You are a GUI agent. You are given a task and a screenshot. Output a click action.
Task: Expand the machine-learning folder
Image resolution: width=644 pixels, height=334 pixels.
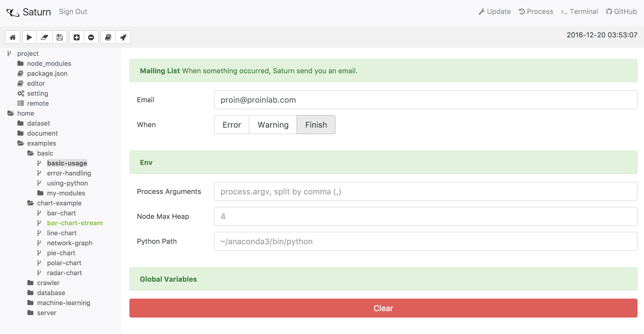click(63, 303)
